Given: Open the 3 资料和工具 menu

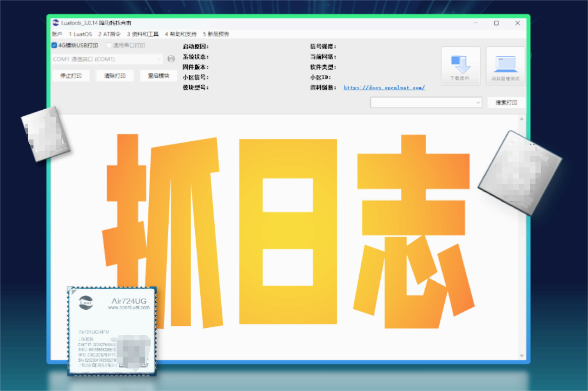Looking at the screenshot, I should [143, 34].
